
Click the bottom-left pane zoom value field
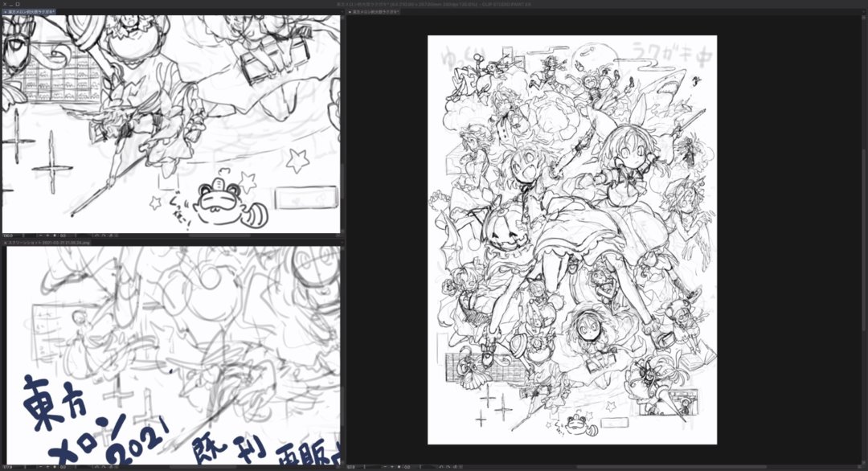click(9, 466)
